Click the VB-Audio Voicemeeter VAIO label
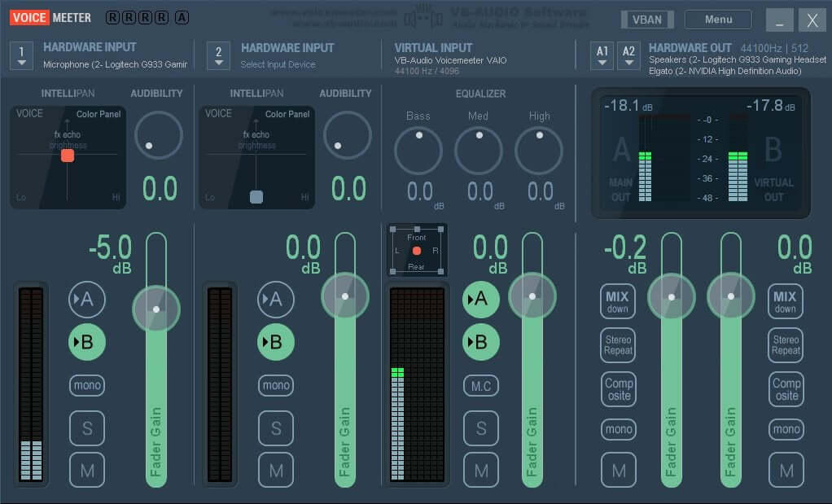 coord(450,60)
